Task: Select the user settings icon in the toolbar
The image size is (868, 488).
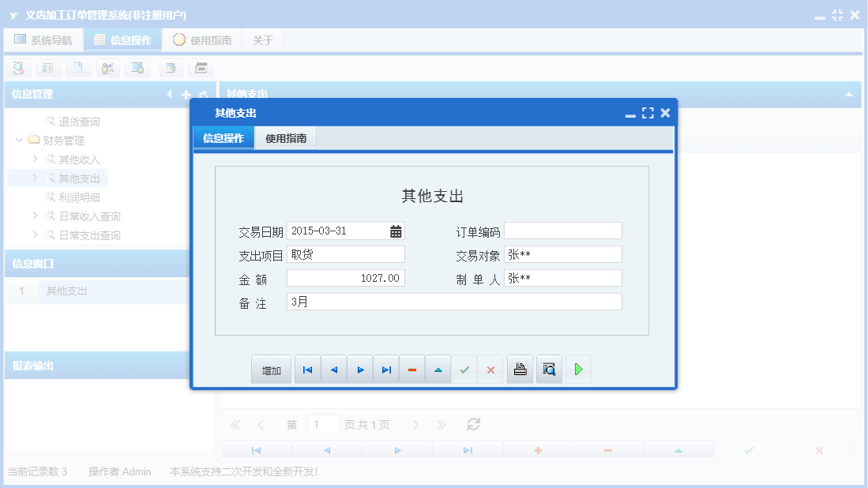Action: (108, 68)
